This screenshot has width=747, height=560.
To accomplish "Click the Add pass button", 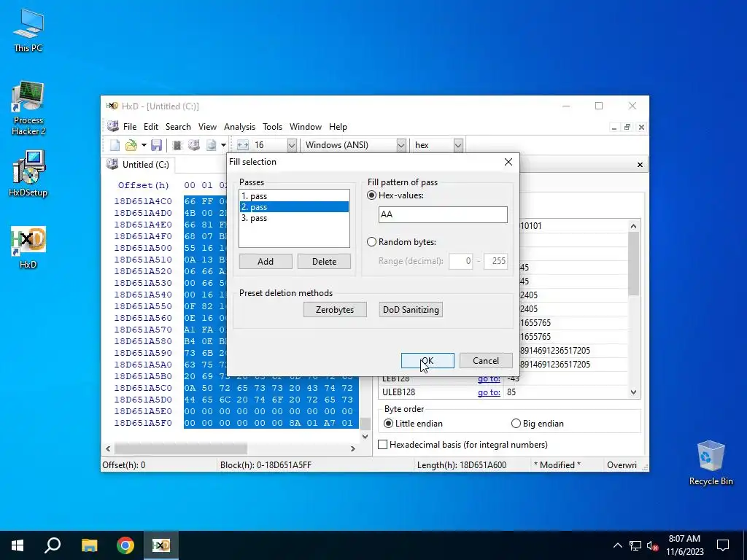I will 266,262.
